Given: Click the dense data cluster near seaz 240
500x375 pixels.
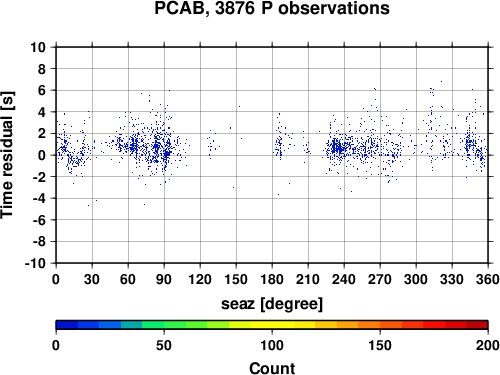Looking at the screenshot, I should [337, 148].
